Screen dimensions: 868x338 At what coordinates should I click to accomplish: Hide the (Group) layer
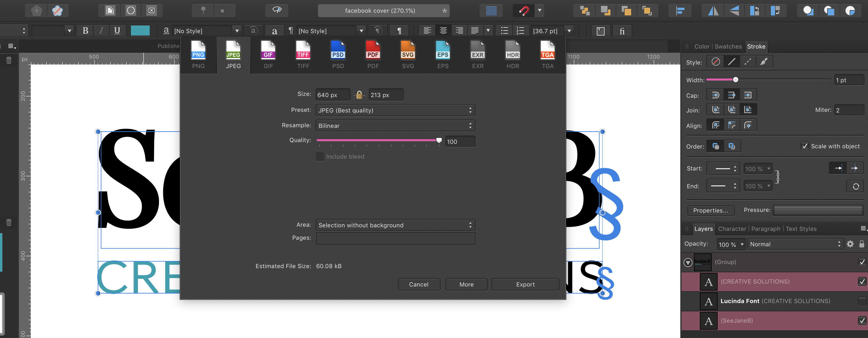(862, 262)
